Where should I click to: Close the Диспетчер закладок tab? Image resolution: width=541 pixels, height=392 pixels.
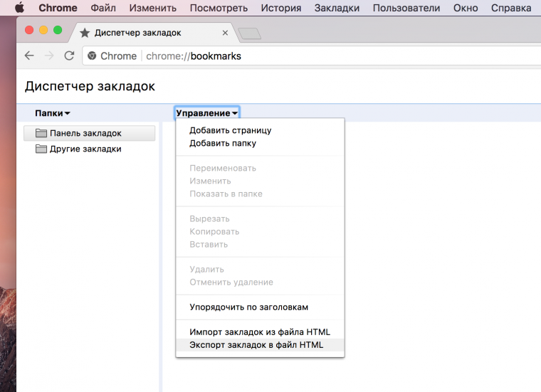pyautogui.click(x=225, y=33)
